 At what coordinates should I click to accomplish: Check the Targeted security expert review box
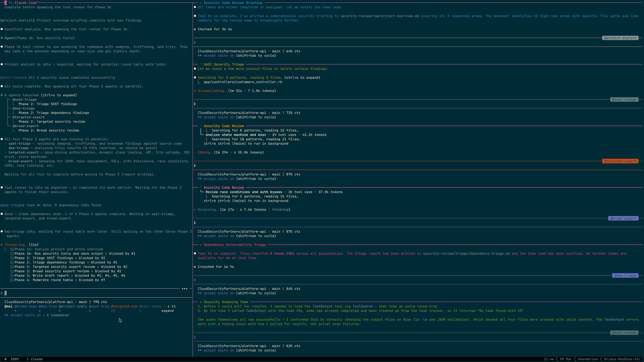pyautogui.click(x=12, y=267)
